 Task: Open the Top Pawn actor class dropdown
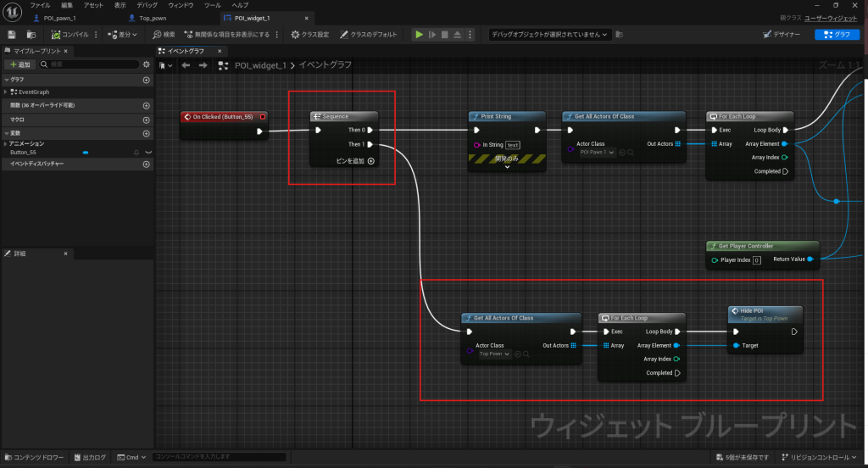[495, 354]
